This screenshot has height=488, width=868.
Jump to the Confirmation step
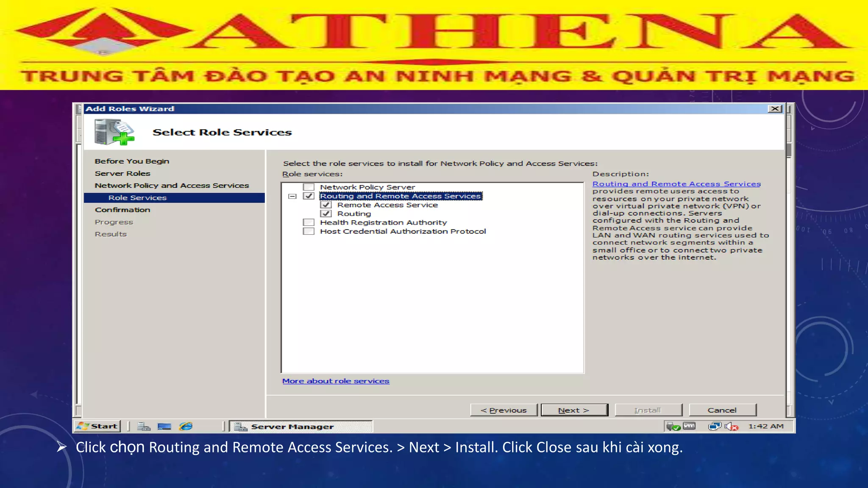pyautogui.click(x=122, y=210)
